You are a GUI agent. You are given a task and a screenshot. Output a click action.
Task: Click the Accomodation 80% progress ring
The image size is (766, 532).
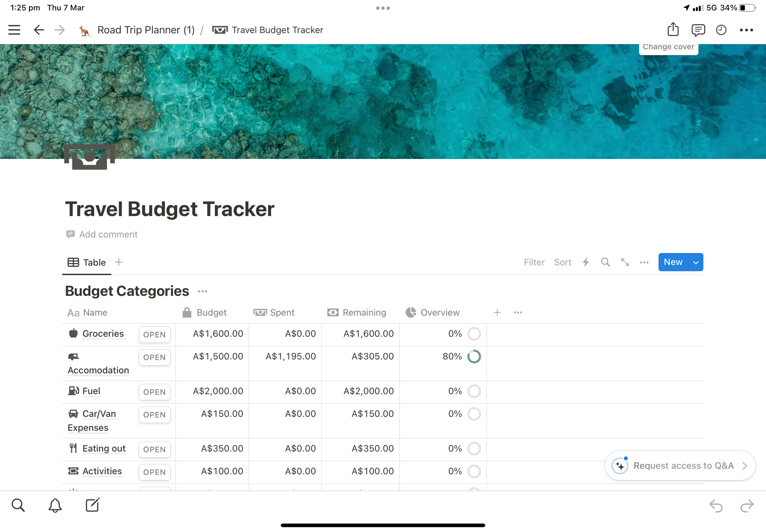(474, 357)
